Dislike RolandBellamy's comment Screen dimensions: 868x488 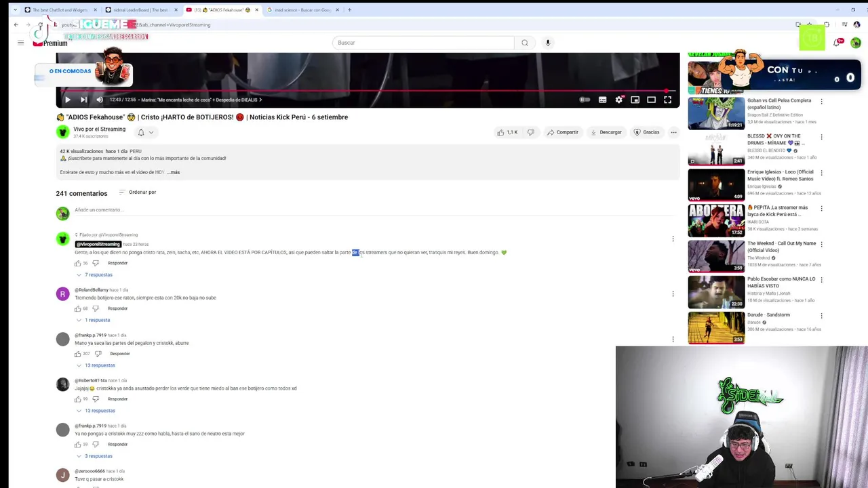point(96,308)
